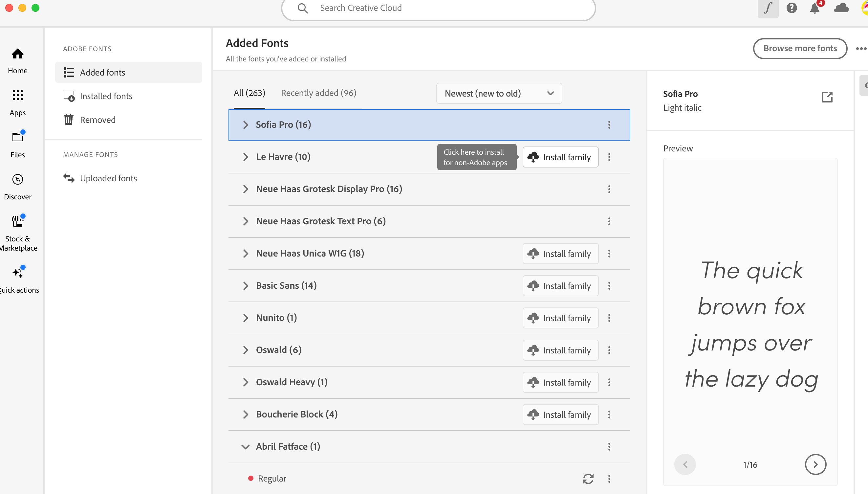Open Basic Sans row three-dot menu
The width and height of the screenshot is (868, 494).
point(609,286)
